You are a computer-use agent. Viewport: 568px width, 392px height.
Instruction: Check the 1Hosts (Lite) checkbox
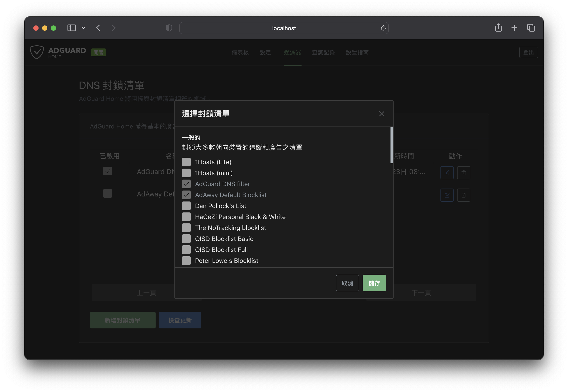tap(186, 162)
